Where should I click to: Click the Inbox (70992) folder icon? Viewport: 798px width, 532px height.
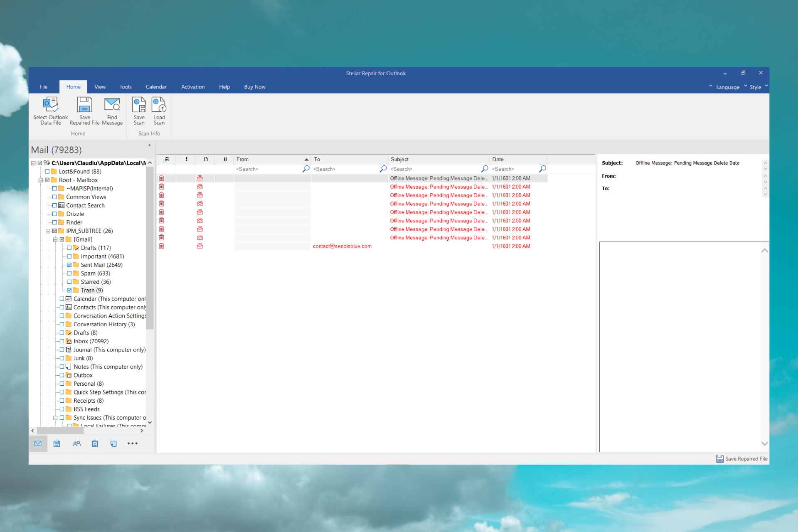pos(69,341)
